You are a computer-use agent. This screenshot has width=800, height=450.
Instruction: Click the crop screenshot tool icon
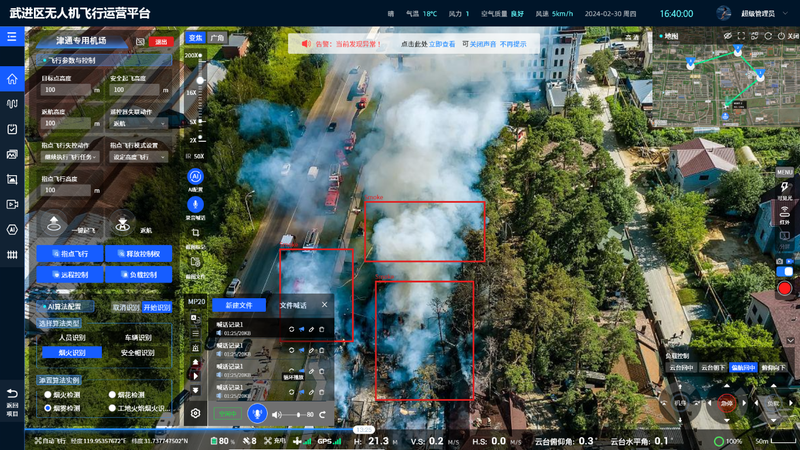195,233
